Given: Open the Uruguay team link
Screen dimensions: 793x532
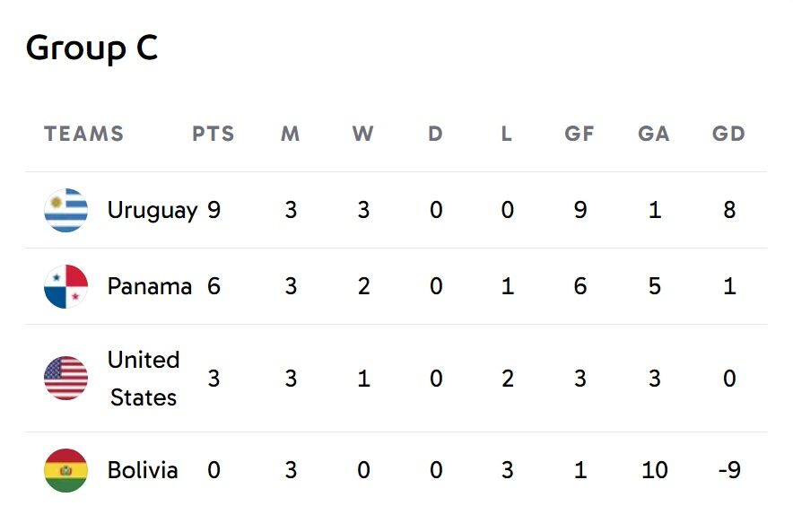Looking at the screenshot, I should tap(152, 211).
